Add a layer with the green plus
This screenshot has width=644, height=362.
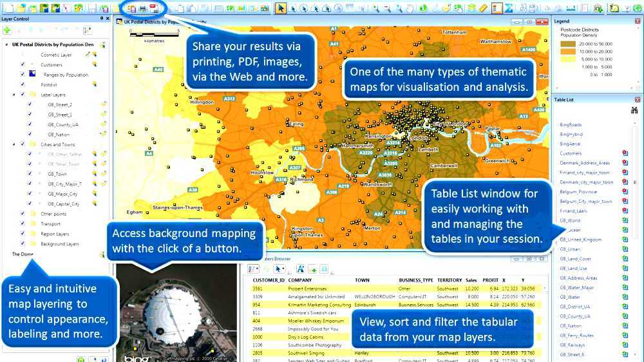click(x=7, y=30)
